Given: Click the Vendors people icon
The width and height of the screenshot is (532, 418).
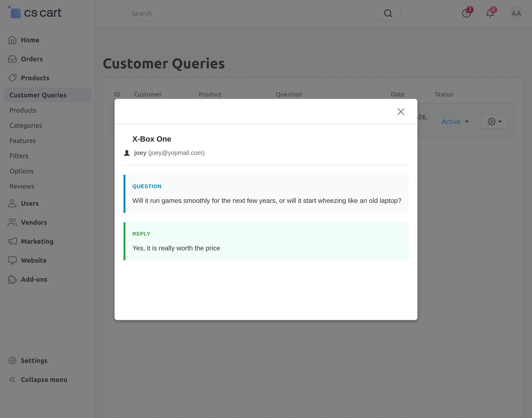Looking at the screenshot, I should 12,222.
